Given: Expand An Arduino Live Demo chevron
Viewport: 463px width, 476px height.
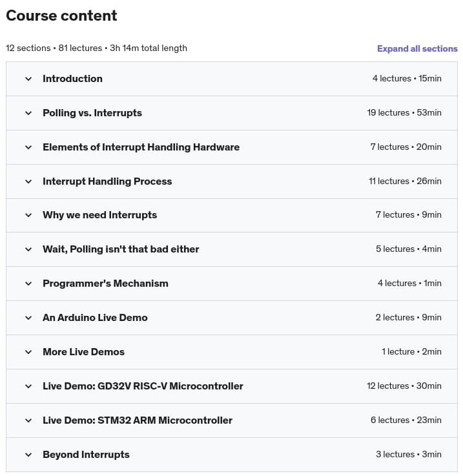Looking at the screenshot, I should coord(28,318).
